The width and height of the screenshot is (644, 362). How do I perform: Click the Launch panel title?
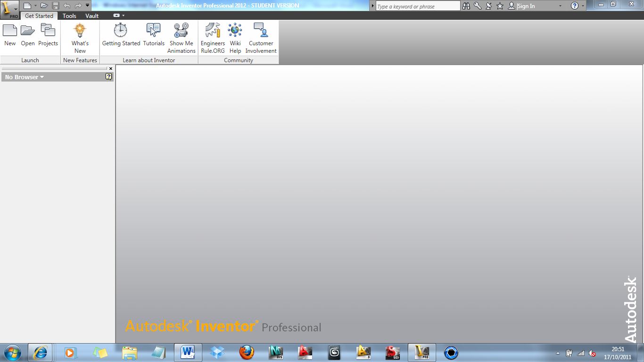click(30, 60)
